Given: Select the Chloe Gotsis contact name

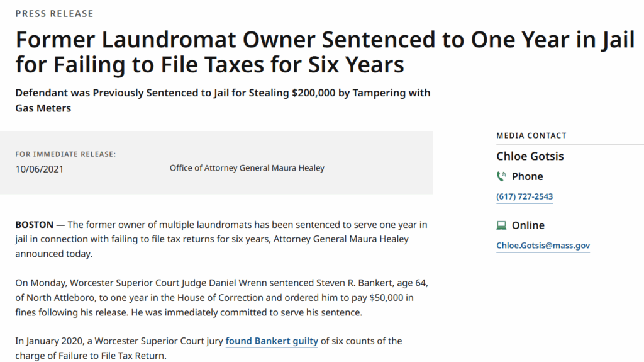Looking at the screenshot, I should point(530,156).
